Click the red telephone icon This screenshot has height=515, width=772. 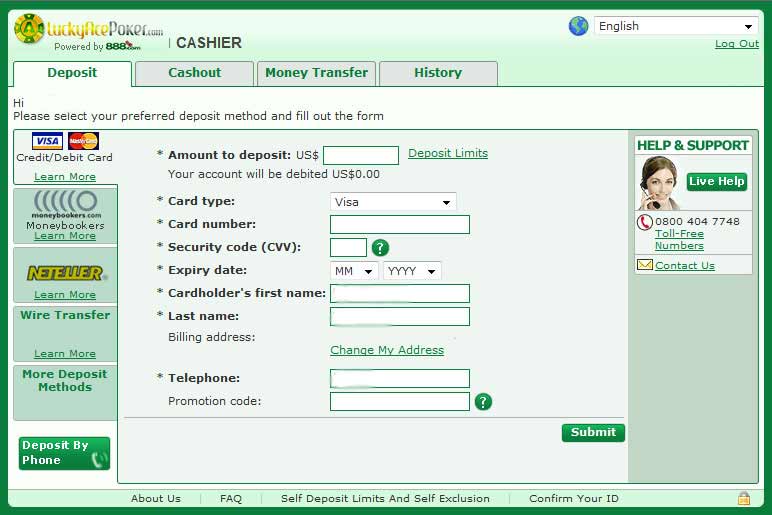(644, 223)
